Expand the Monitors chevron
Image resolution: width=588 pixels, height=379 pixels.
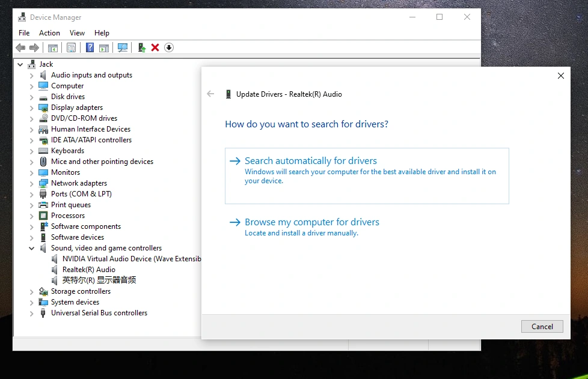point(31,173)
